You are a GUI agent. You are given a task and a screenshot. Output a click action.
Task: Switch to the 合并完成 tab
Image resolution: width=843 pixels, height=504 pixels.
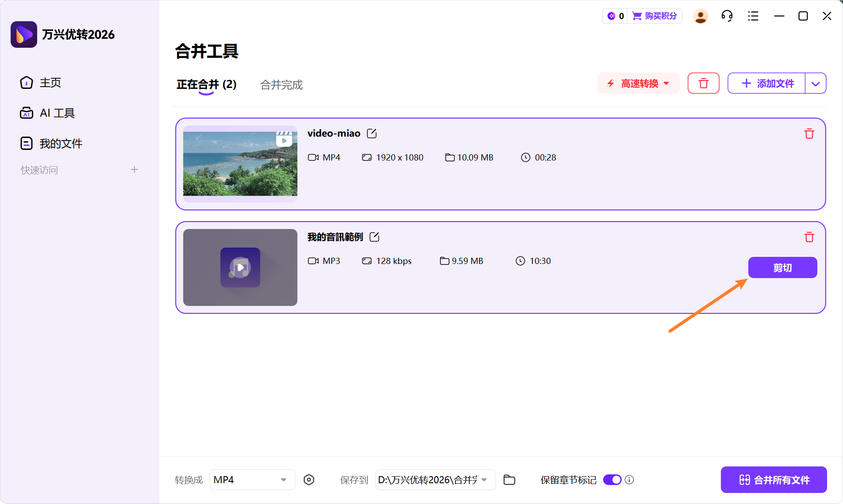click(x=281, y=85)
